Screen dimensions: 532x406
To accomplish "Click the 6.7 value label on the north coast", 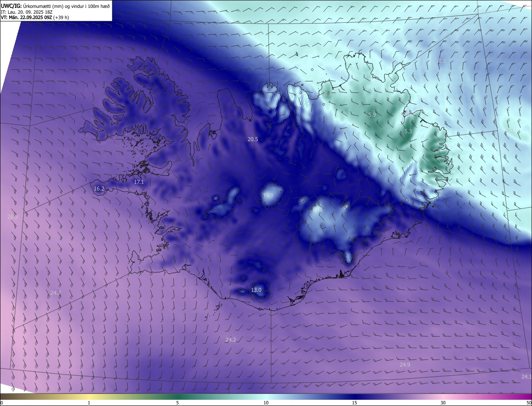I will [327, 95].
